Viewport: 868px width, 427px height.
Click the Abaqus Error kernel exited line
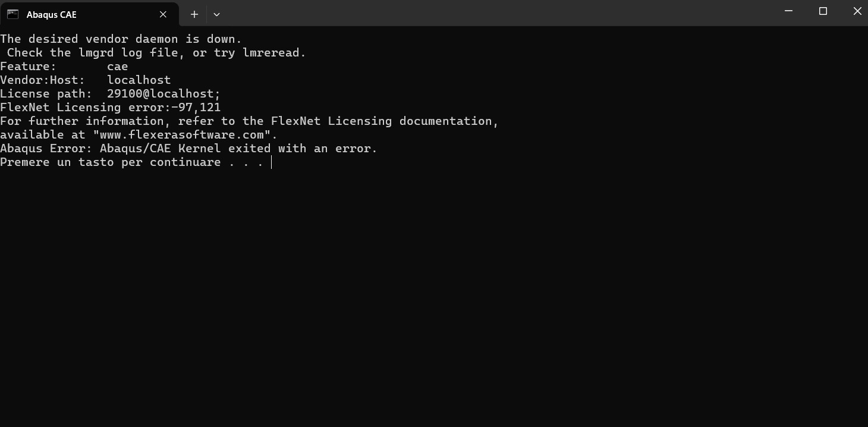pyautogui.click(x=188, y=149)
